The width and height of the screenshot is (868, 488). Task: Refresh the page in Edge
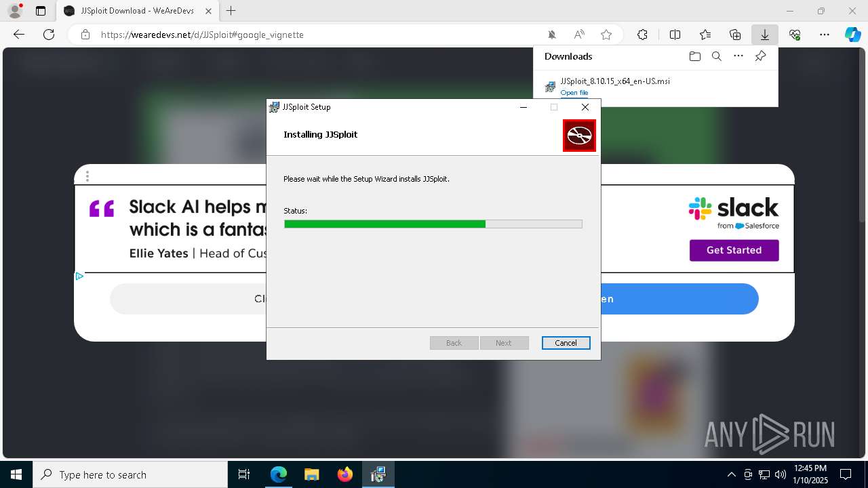(x=49, y=35)
